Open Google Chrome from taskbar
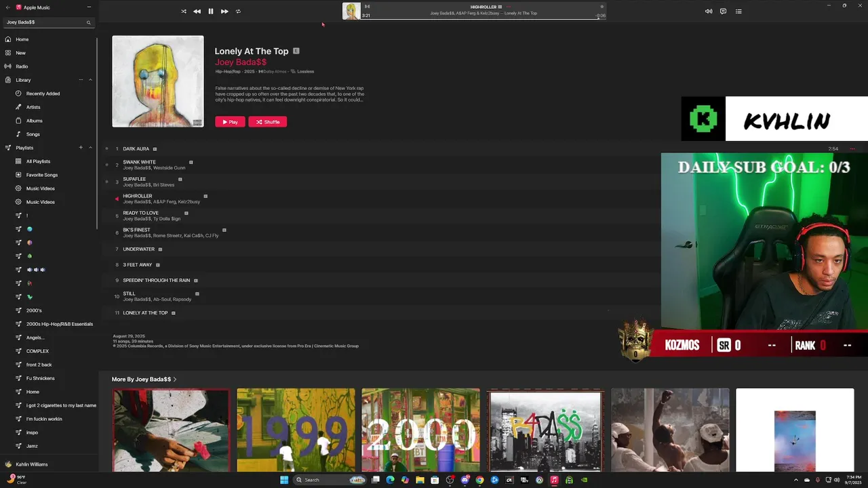Image resolution: width=868 pixels, height=488 pixels. coord(479,480)
